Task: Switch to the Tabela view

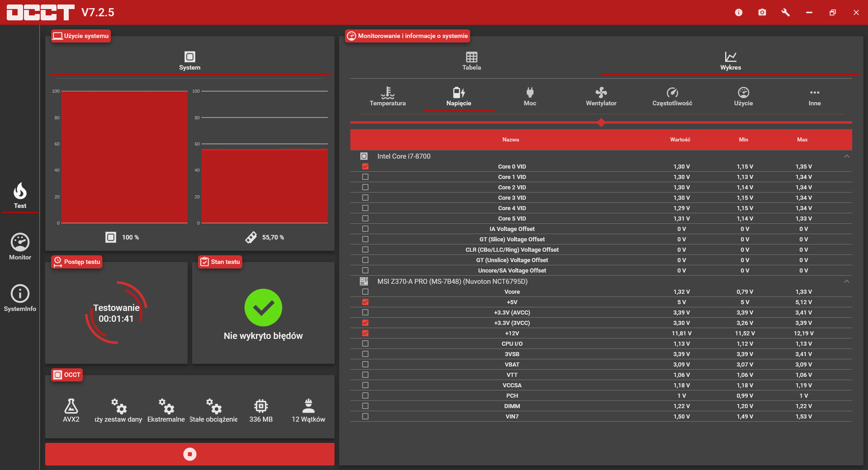Action: pyautogui.click(x=472, y=61)
